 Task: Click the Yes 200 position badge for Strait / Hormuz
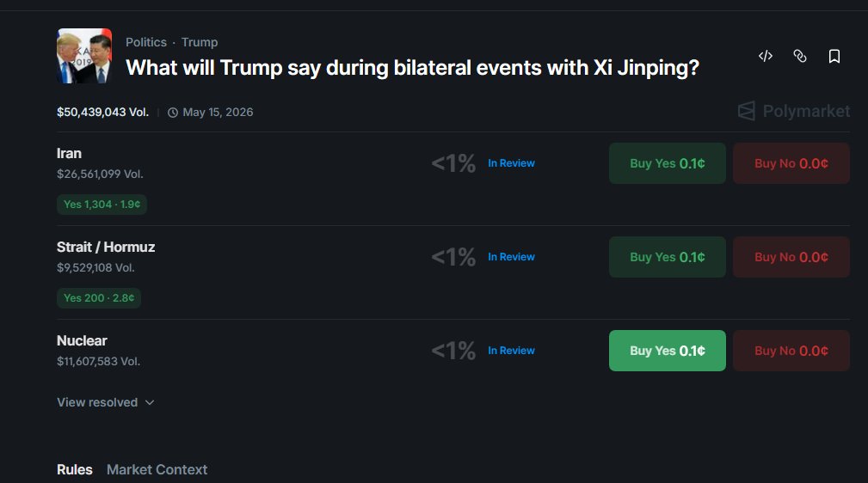point(99,297)
